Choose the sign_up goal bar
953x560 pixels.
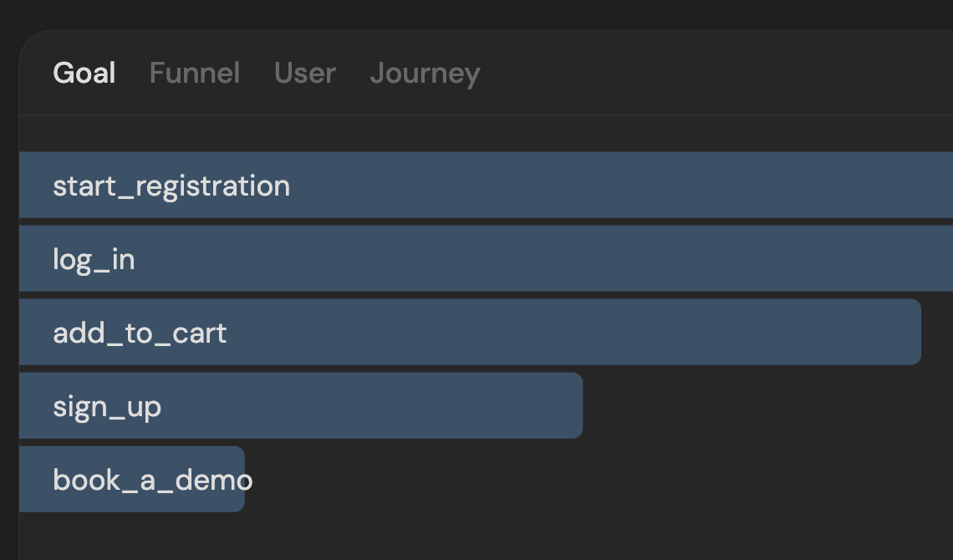(x=301, y=405)
